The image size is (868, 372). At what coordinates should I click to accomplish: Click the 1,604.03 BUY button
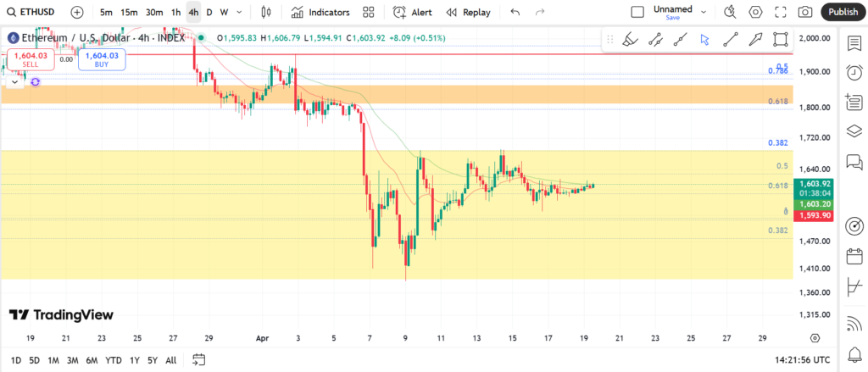[102, 58]
